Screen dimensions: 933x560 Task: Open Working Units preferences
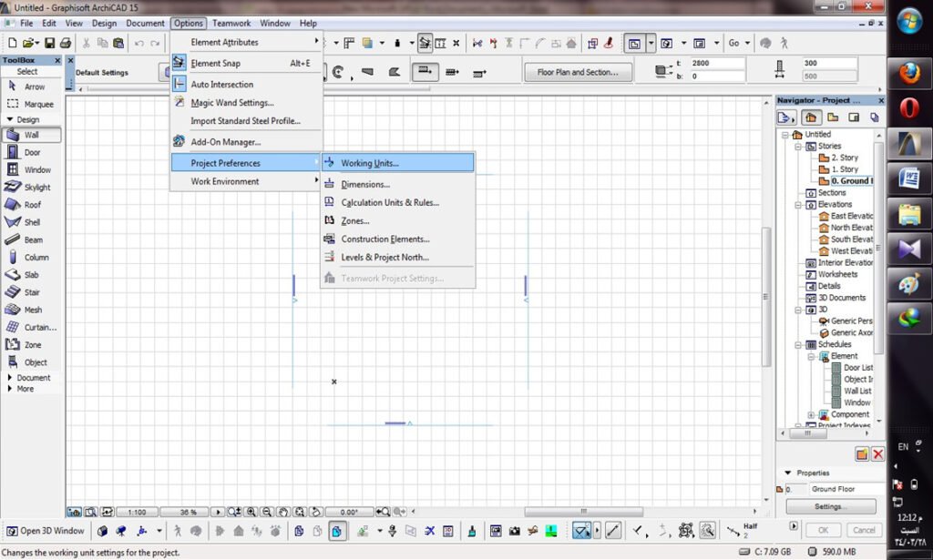click(x=369, y=163)
